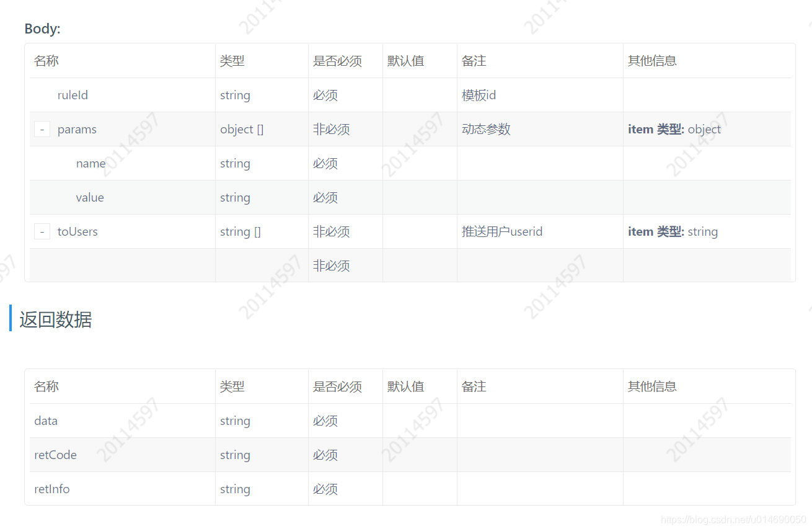Click the 必须 cell in data row
Image resolution: width=812 pixels, height=531 pixels.
325,421
